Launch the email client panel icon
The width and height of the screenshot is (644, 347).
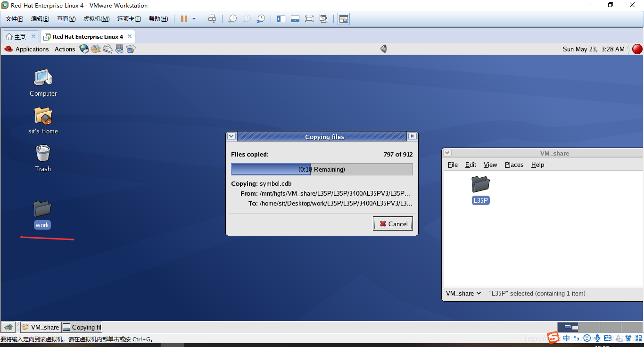pyautogui.click(x=96, y=49)
